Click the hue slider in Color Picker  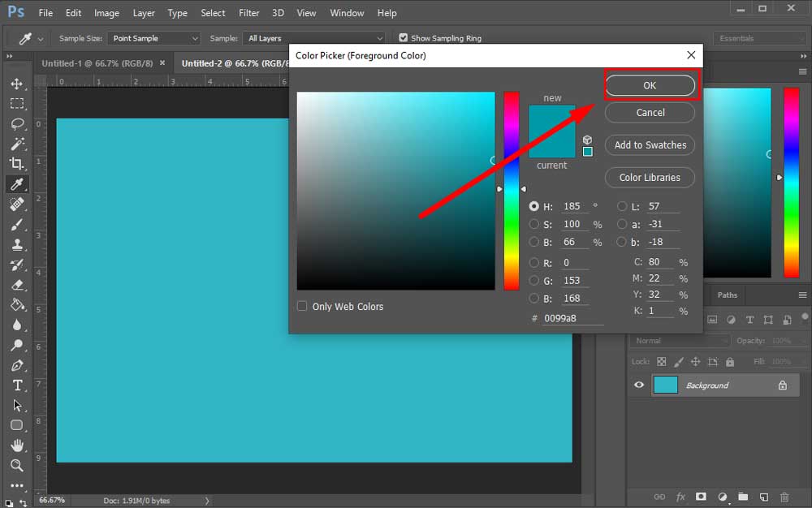tap(512, 191)
